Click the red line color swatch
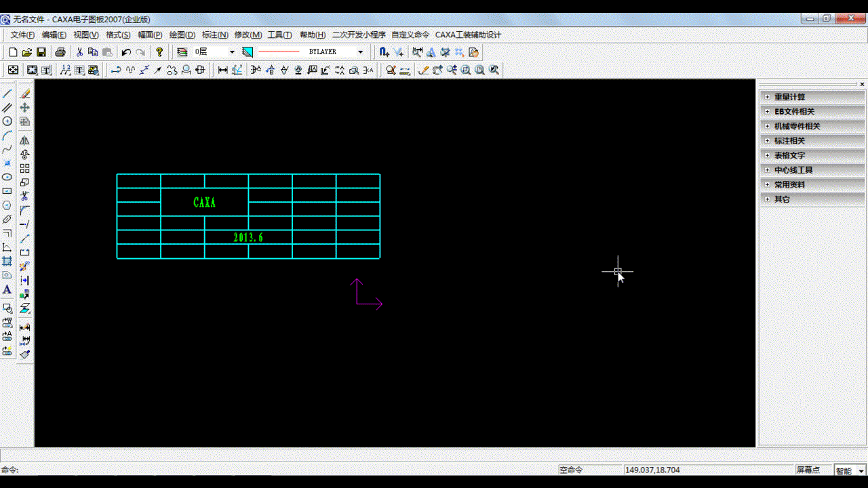Screen dimensions: 868x488 pos(279,52)
